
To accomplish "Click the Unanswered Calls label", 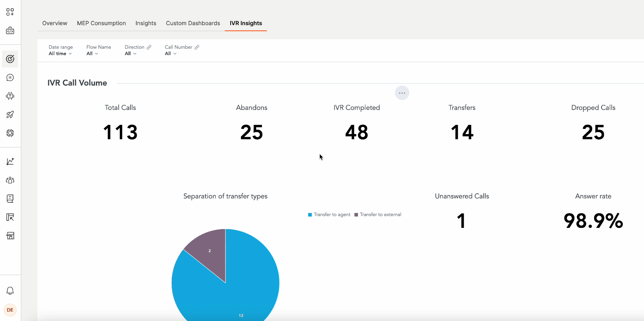I will (x=462, y=196).
